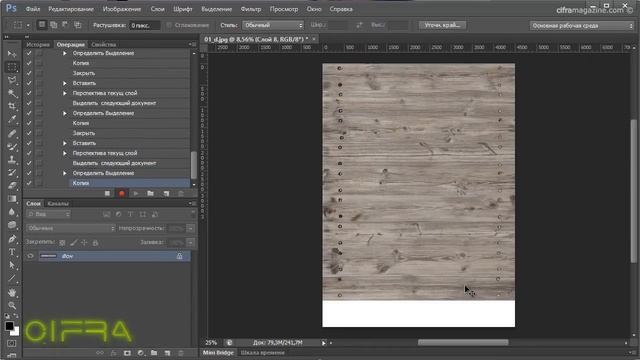Add layer mask from Layers panel bottom
Image resolution: width=640 pixels, height=360 pixels.
(x=127, y=353)
